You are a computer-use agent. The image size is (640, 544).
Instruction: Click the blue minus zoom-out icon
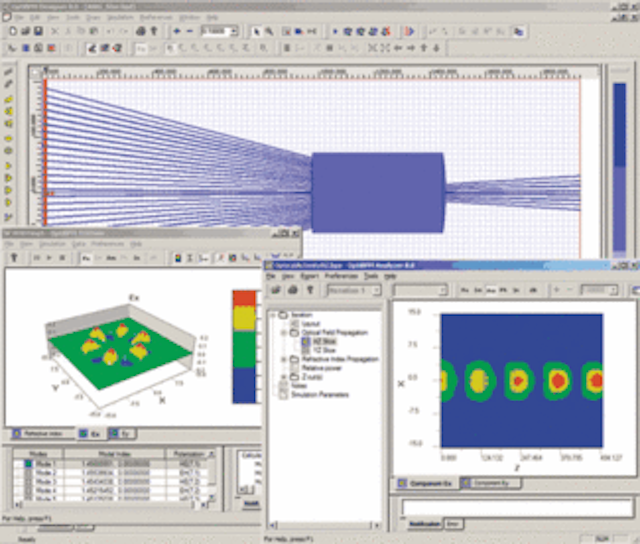pyautogui.click(x=190, y=31)
